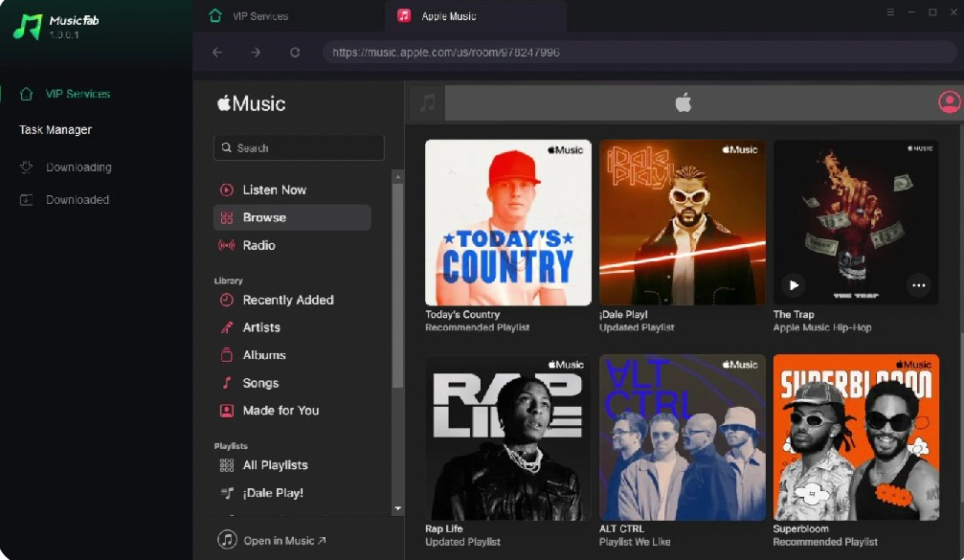Click the All Playlists grid icon
Viewport: 964px width, 560px height.
(226, 465)
